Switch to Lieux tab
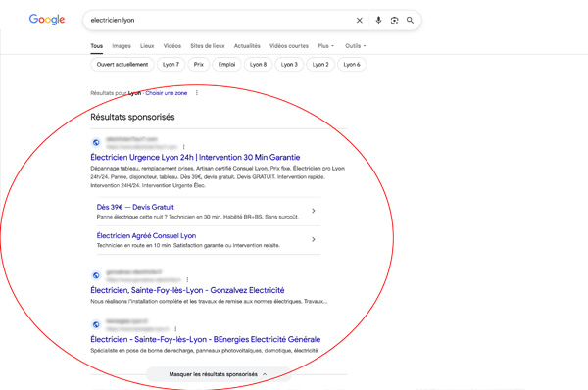The width and height of the screenshot is (588, 390). coord(147,46)
